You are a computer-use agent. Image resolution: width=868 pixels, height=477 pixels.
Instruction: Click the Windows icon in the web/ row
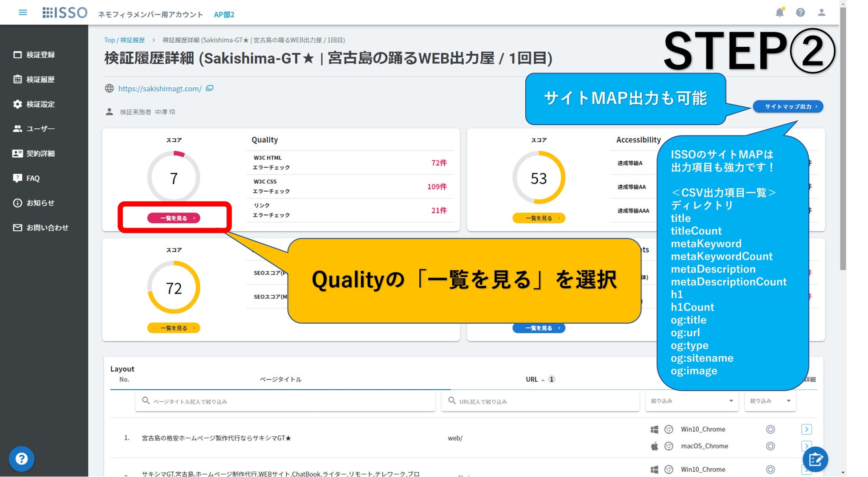click(654, 429)
